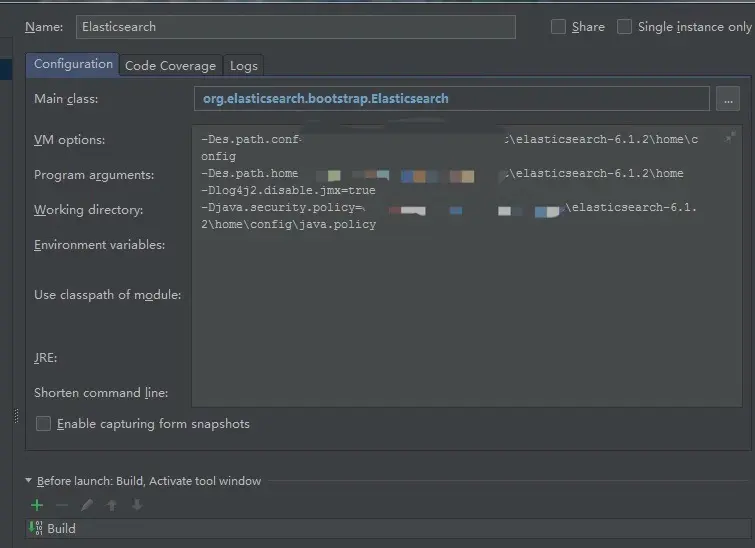Click the VM options label
This screenshot has height=548, width=755.
click(x=69, y=140)
